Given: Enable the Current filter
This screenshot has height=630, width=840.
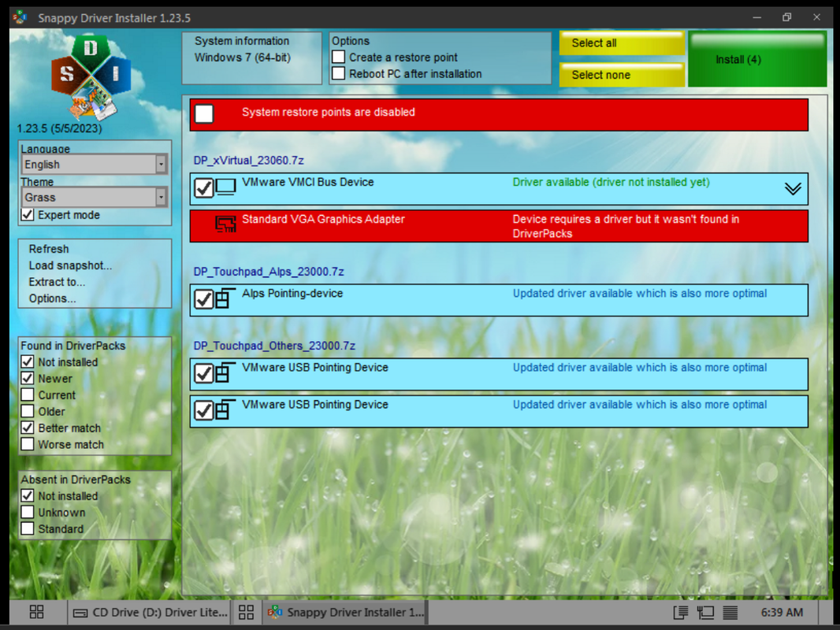Looking at the screenshot, I should tap(28, 395).
